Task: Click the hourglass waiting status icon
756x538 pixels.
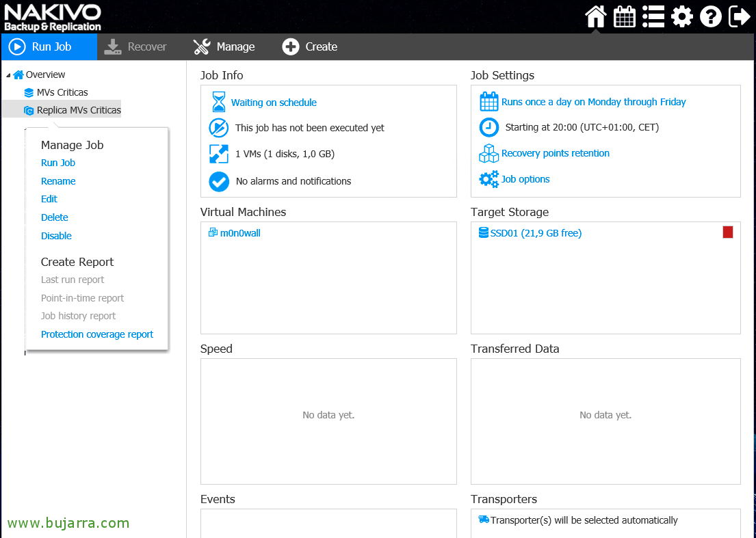Action: pyautogui.click(x=219, y=102)
